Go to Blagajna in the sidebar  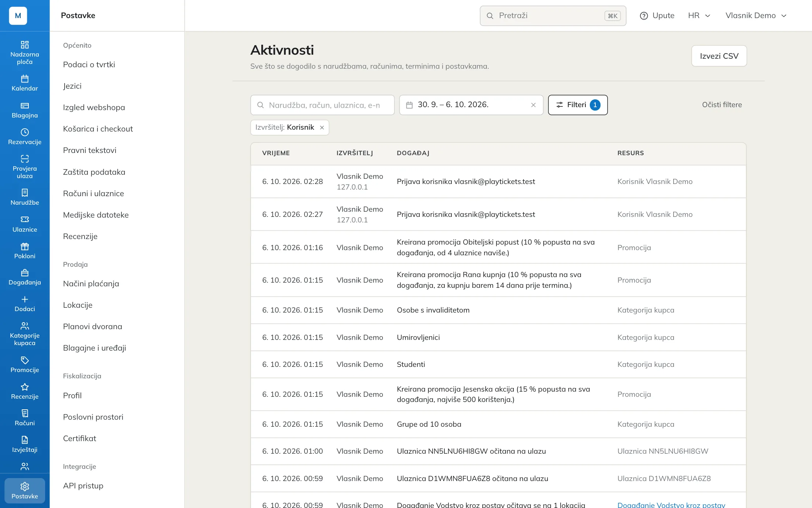25,110
